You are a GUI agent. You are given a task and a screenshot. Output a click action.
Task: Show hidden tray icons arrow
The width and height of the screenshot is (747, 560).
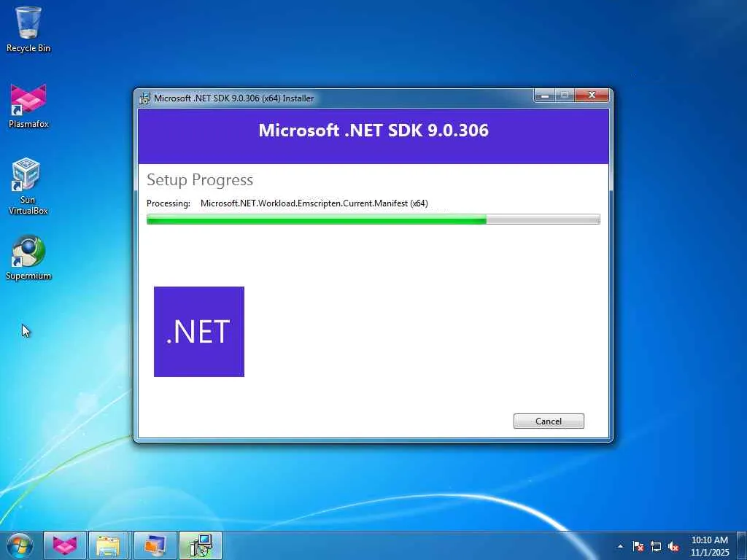620,546
